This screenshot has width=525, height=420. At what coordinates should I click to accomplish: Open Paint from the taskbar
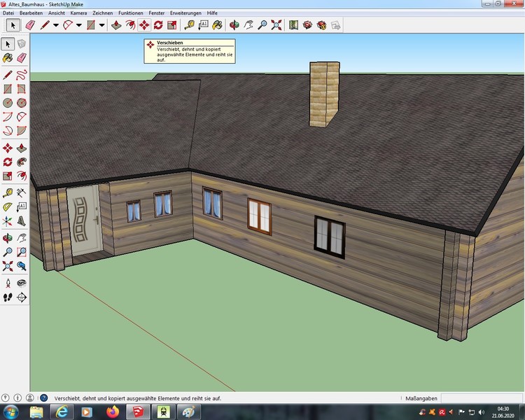pyautogui.click(x=189, y=412)
